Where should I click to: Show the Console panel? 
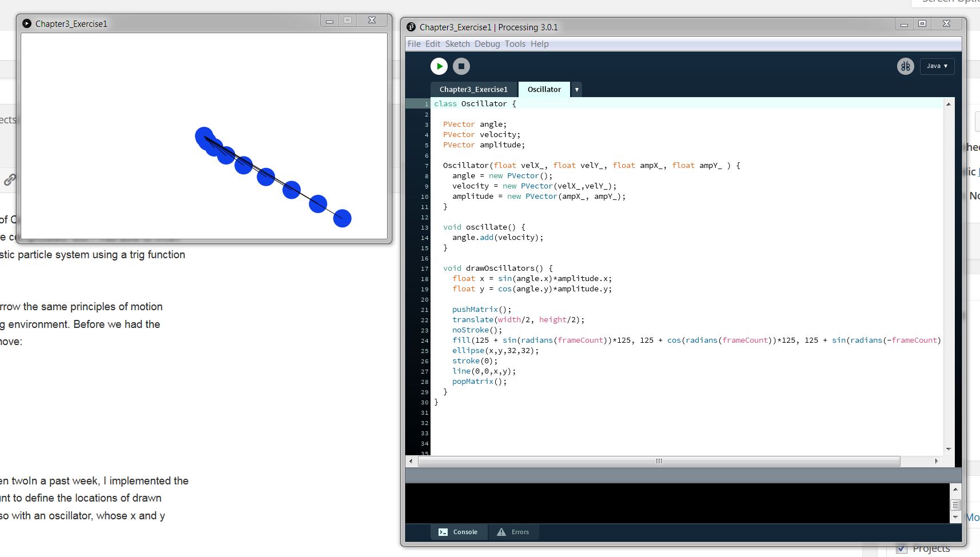[x=459, y=532]
